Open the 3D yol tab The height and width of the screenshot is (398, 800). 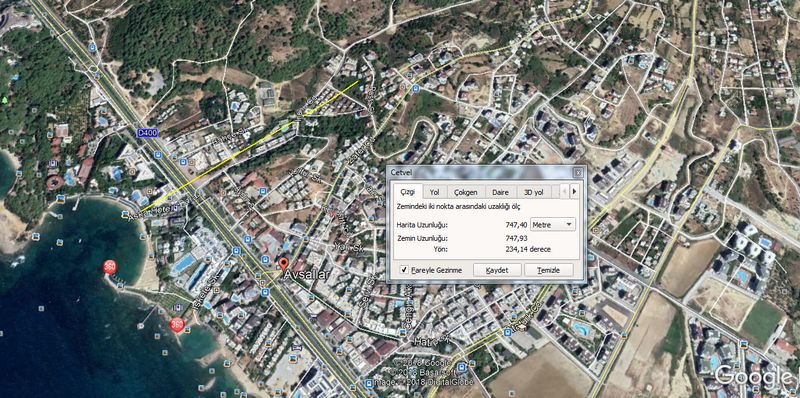tap(534, 192)
